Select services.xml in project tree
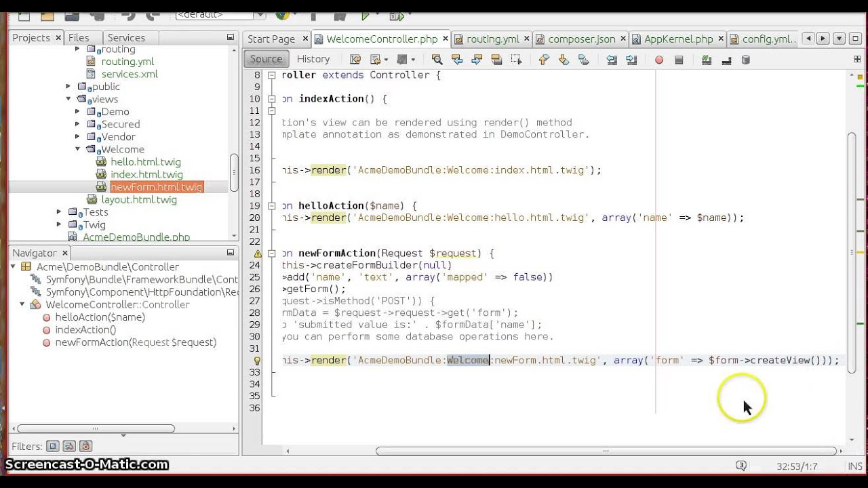This screenshot has width=868, height=488. (x=130, y=75)
